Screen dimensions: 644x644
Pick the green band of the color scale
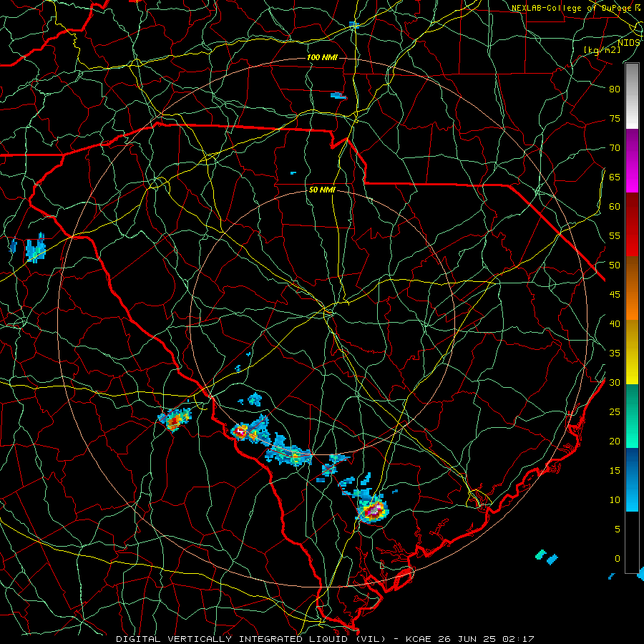coord(632,416)
